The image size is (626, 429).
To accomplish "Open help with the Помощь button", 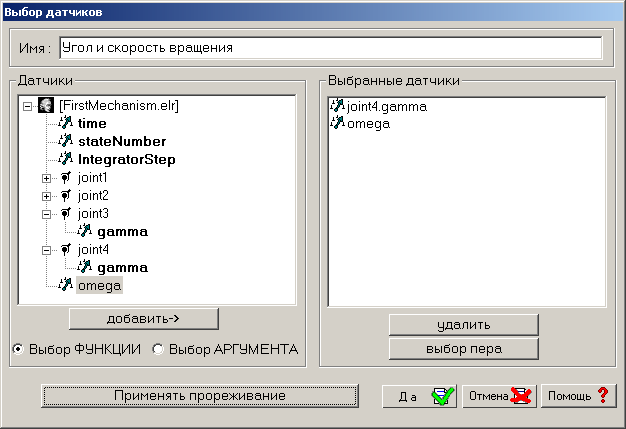I will (x=579, y=396).
